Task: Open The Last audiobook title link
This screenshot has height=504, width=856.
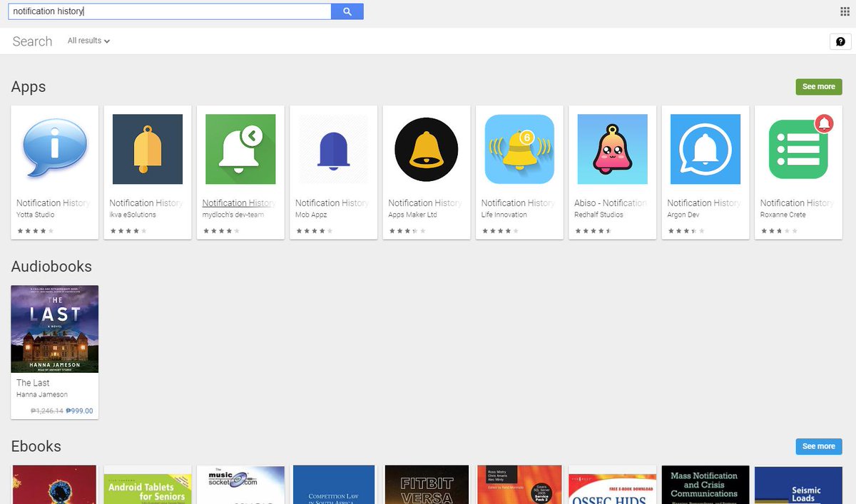Action: (33, 383)
